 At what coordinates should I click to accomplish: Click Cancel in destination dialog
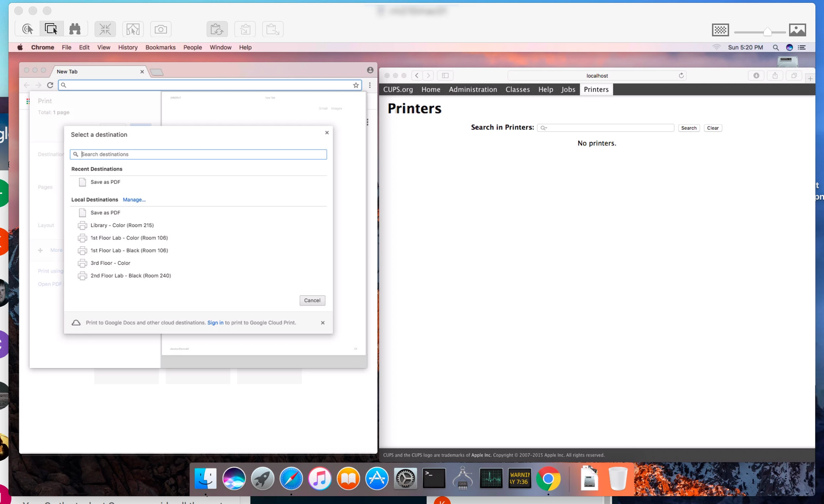(x=312, y=300)
